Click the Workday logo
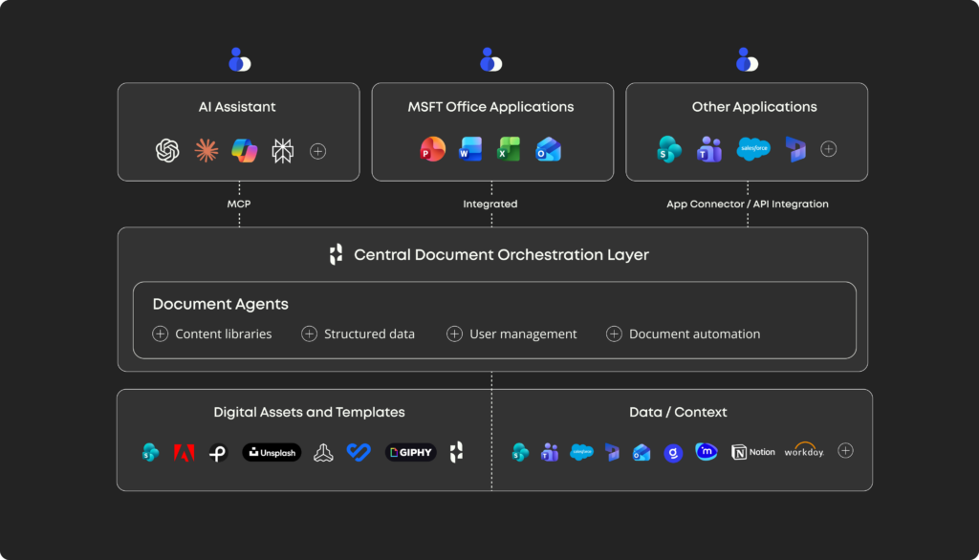This screenshot has height=560, width=979. click(804, 450)
